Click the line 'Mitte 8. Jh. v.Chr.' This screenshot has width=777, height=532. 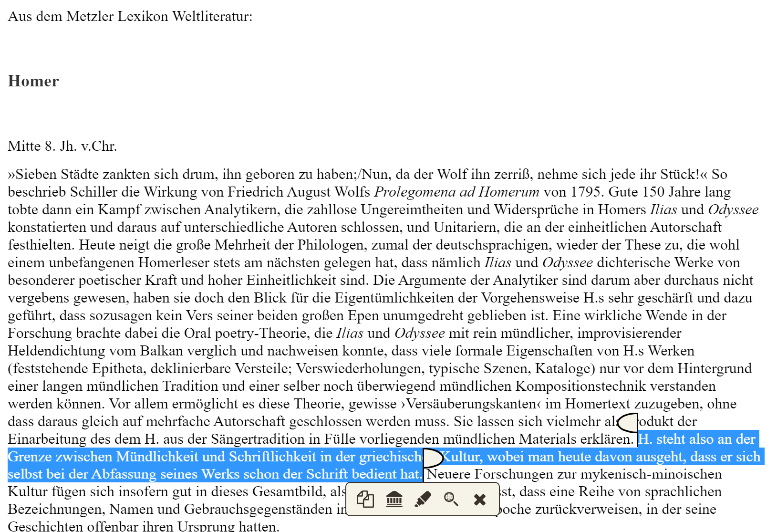pos(62,146)
